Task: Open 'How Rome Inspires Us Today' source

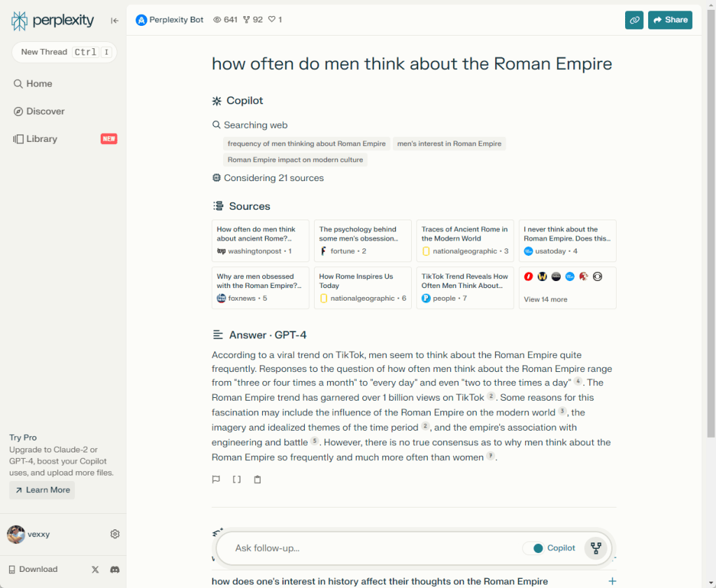Action: click(x=363, y=288)
